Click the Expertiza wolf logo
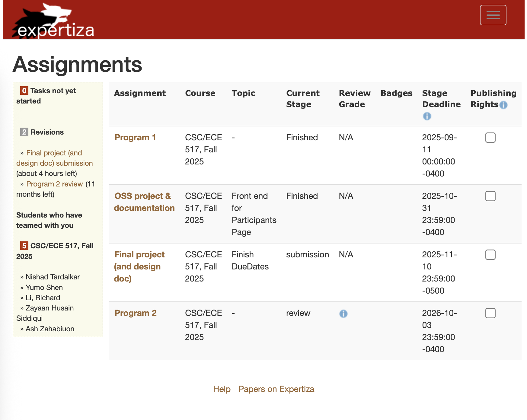The width and height of the screenshot is (527, 420). (53, 21)
